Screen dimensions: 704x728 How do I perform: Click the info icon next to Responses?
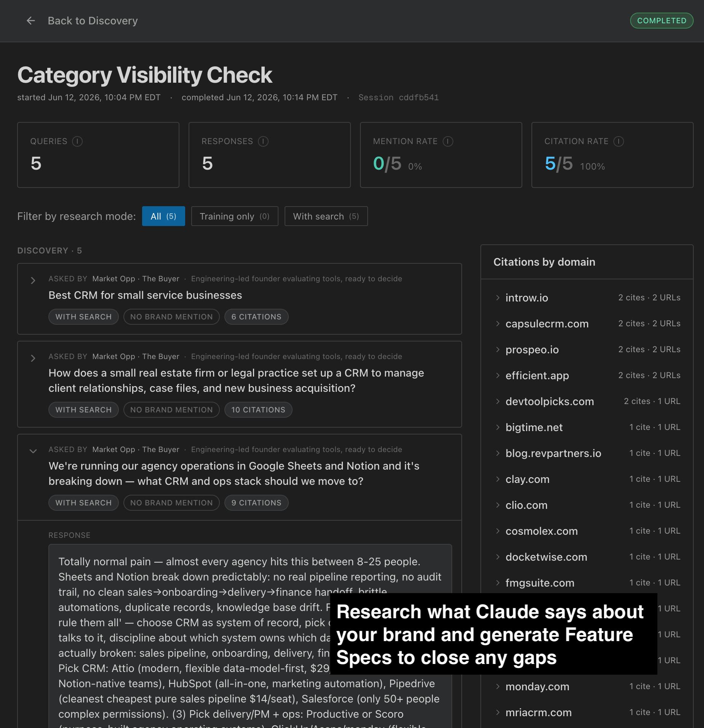click(263, 141)
